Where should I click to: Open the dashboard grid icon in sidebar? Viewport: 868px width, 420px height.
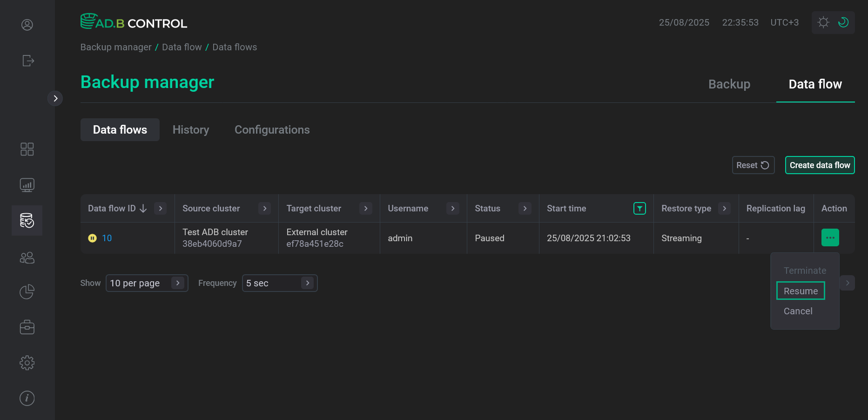[27, 149]
